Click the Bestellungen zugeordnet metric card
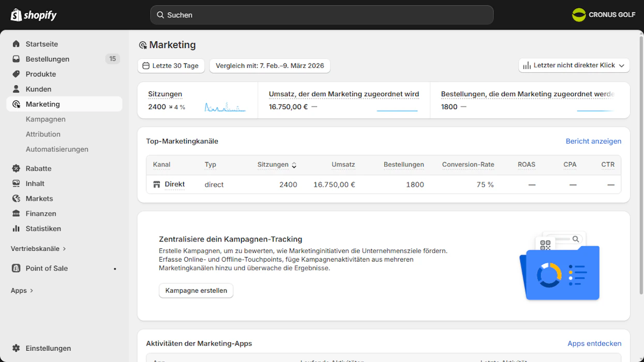This screenshot has height=362, width=644. pyautogui.click(x=530, y=100)
